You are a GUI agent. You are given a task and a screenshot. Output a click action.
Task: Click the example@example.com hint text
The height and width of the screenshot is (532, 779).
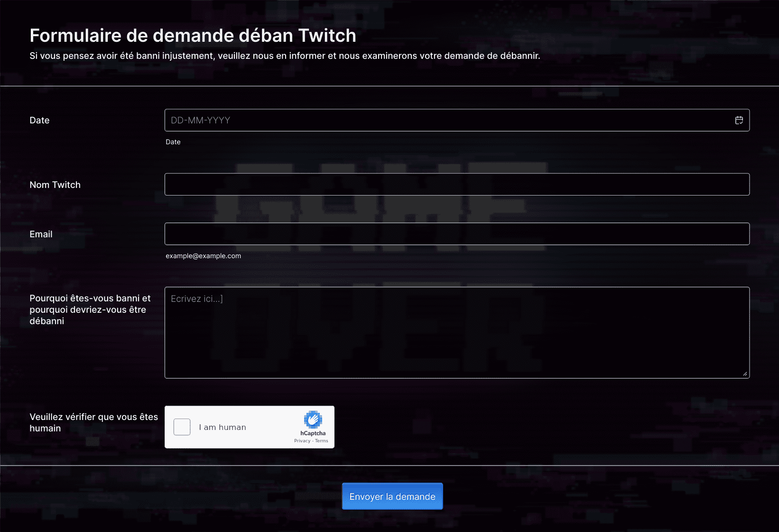click(x=203, y=256)
